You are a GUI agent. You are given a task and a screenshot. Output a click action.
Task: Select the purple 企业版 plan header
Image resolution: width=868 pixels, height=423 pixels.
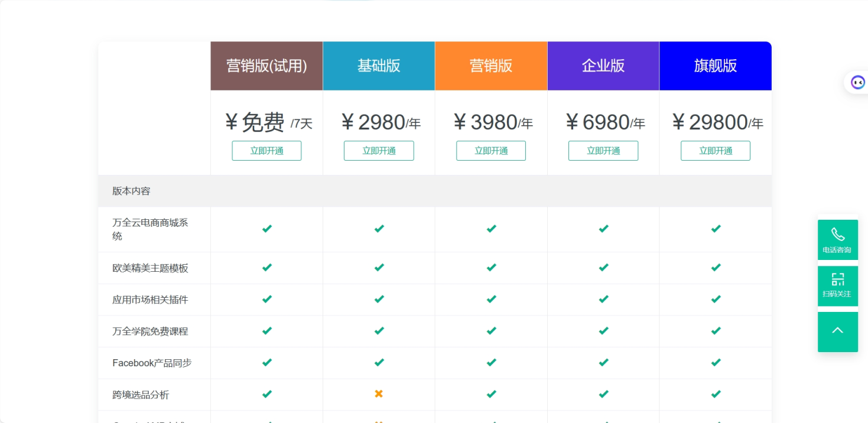pyautogui.click(x=603, y=66)
